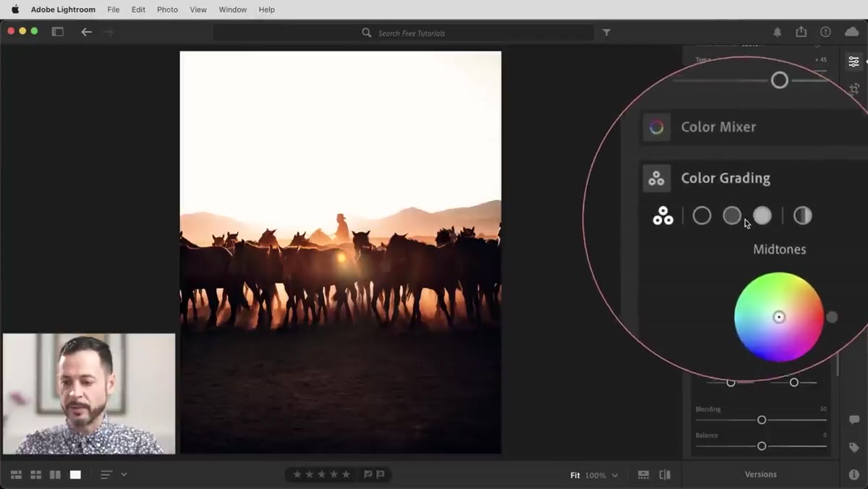Open the keywords tag icon

tap(854, 448)
